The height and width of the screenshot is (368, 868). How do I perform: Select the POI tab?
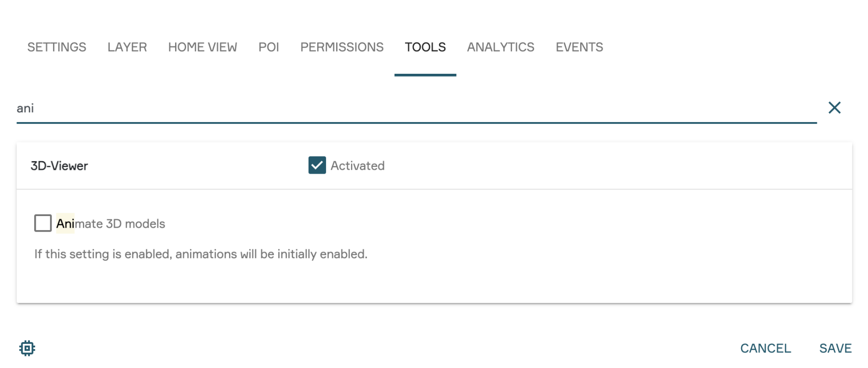[x=269, y=47]
